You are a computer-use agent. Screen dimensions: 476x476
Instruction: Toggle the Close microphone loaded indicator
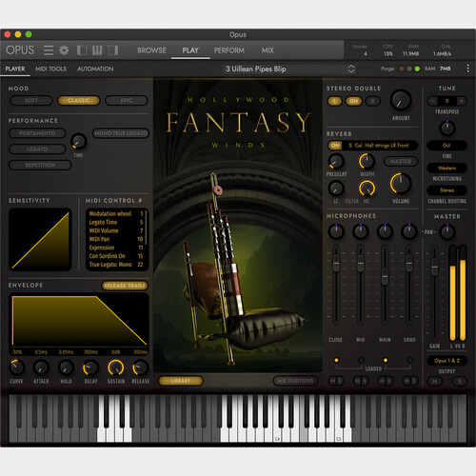(x=336, y=360)
